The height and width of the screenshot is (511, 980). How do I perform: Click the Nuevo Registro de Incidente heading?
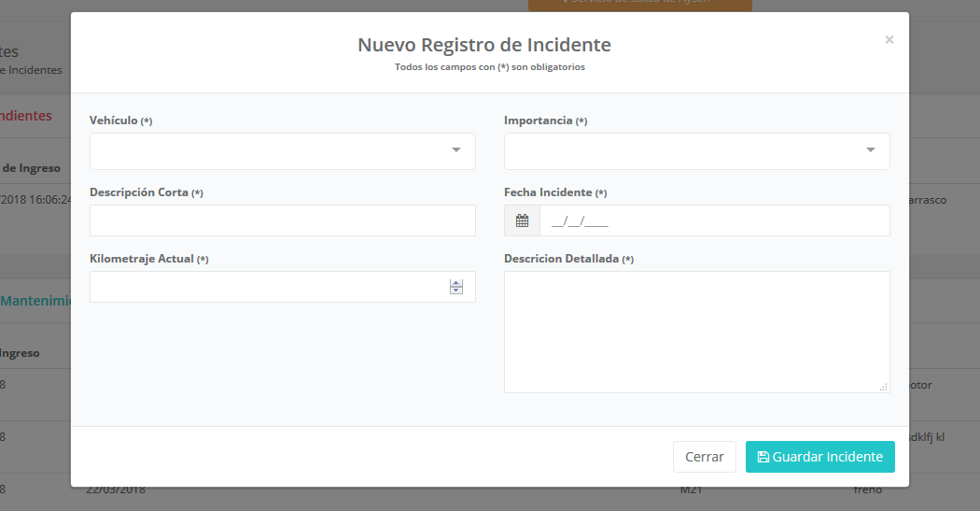click(484, 45)
